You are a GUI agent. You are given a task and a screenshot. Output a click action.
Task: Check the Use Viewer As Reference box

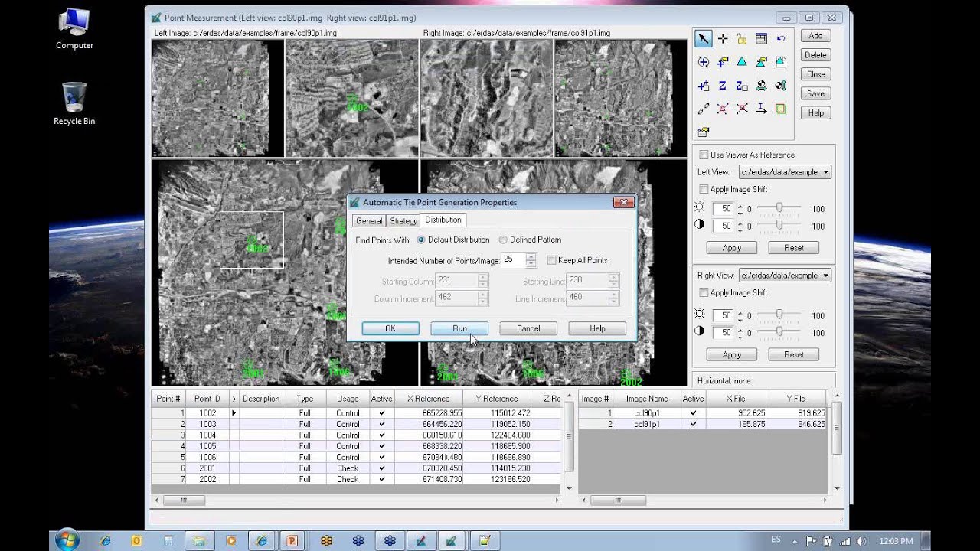pyautogui.click(x=704, y=155)
